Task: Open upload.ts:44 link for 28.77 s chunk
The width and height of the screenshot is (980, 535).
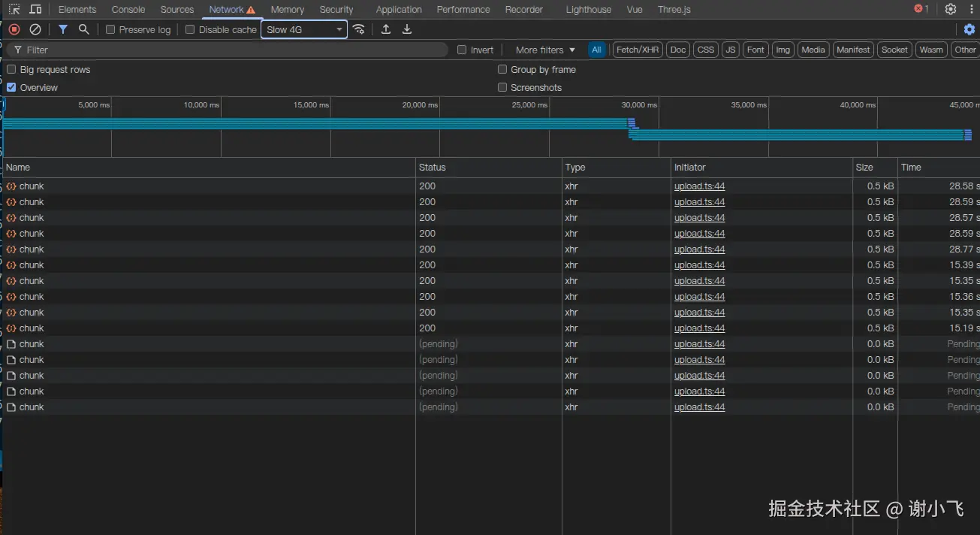Action: point(699,249)
